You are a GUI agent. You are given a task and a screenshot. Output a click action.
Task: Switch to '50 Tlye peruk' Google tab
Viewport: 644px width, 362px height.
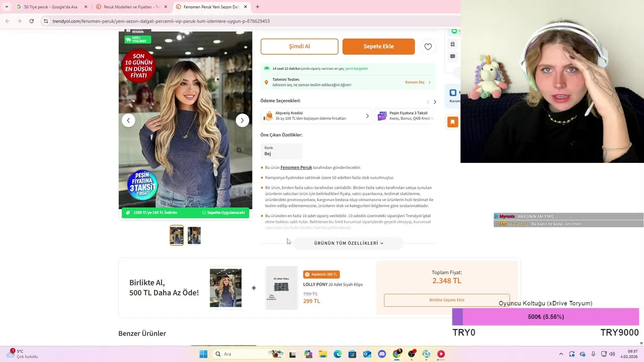click(51, 7)
